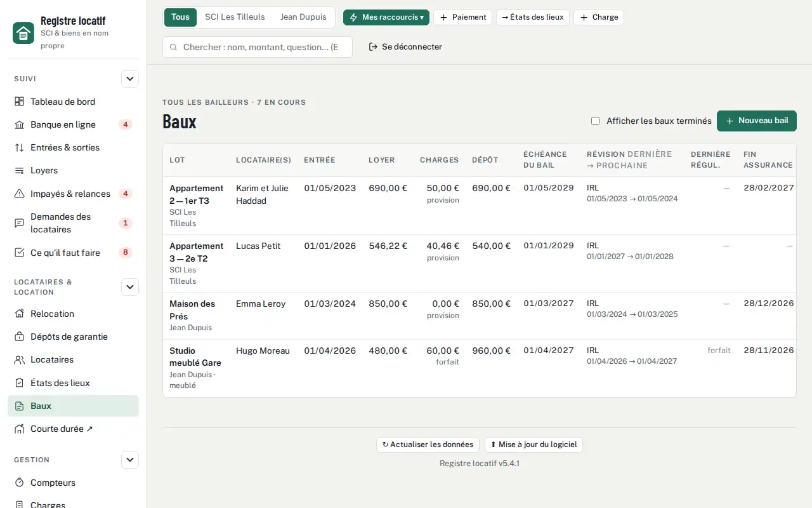The height and width of the screenshot is (508, 812).
Task: Click the Entrées & sorties arrows icon
Action: pyautogui.click(x=19, y=147)
